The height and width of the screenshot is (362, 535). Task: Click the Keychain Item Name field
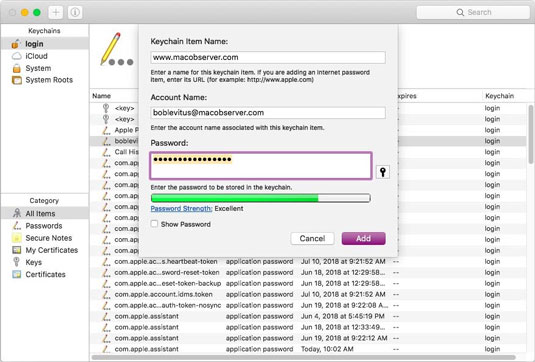(x=268, y=57)
